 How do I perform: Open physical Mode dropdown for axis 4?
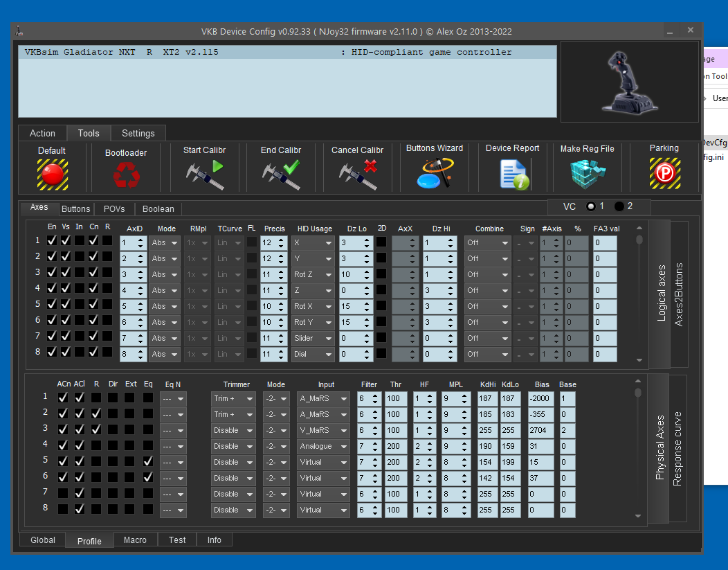click(x=276, y=446)
